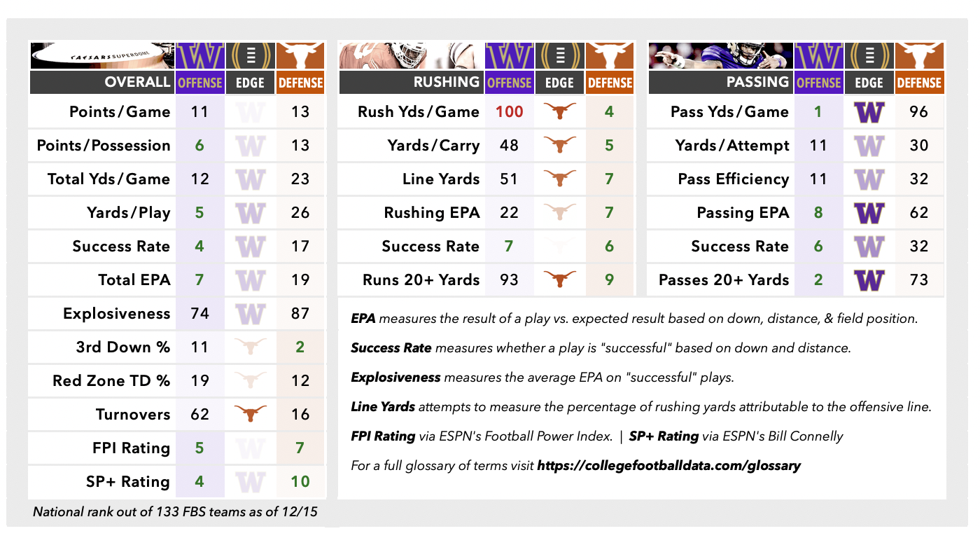This screenshot has height=559, width=980.
Task: Click the quarterback photo above Passing table
Action: [720, 55]
